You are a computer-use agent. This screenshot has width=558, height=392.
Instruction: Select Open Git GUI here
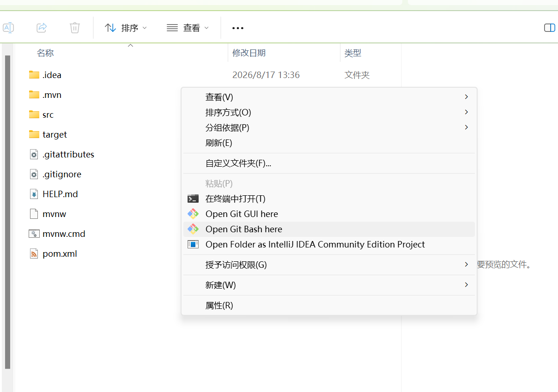tap(329, 214)
